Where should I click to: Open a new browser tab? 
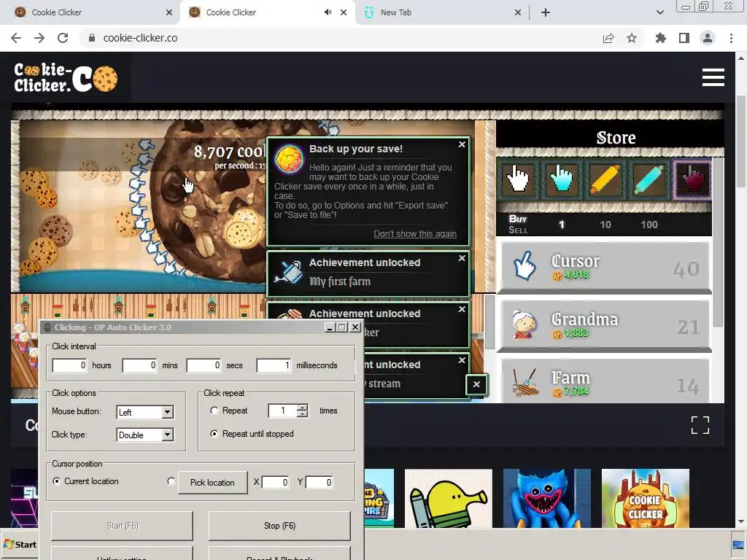tap(546, 12)
